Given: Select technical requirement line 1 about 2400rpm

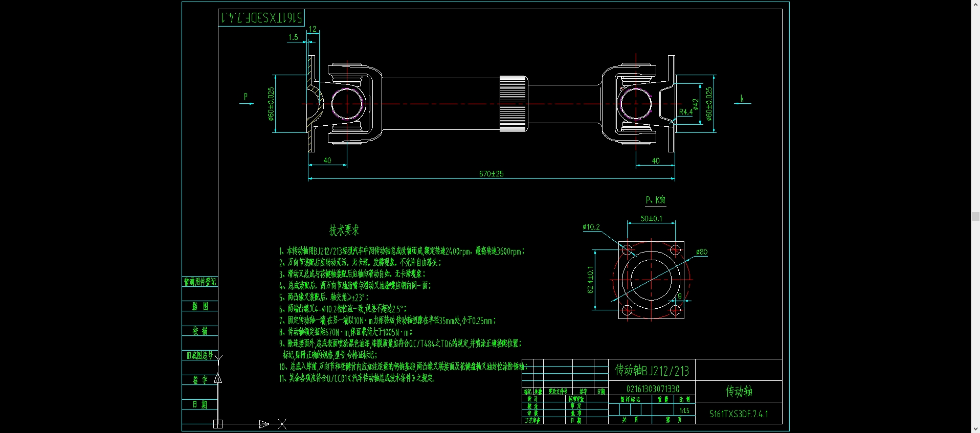Looking at the screenshot, I should pos(402,251).
